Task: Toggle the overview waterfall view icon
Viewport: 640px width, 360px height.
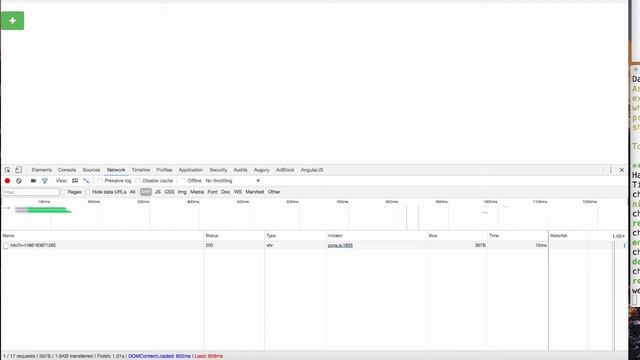Action: point(86,180)
